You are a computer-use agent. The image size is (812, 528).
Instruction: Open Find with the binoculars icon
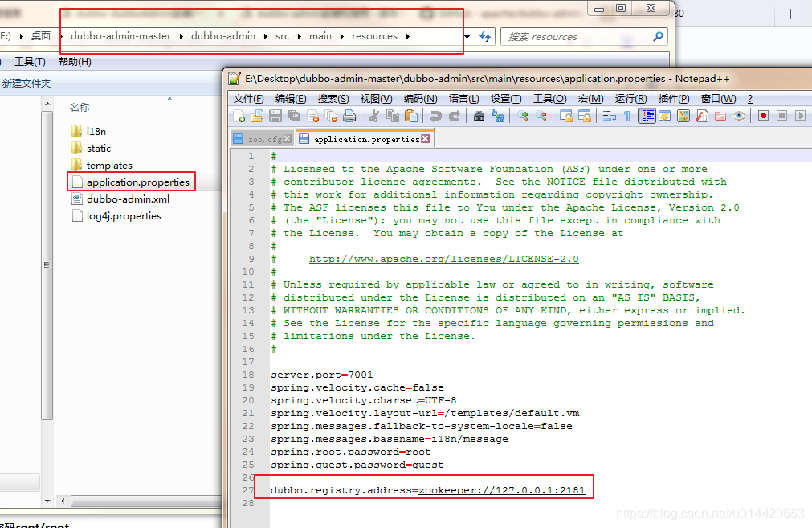479,116
